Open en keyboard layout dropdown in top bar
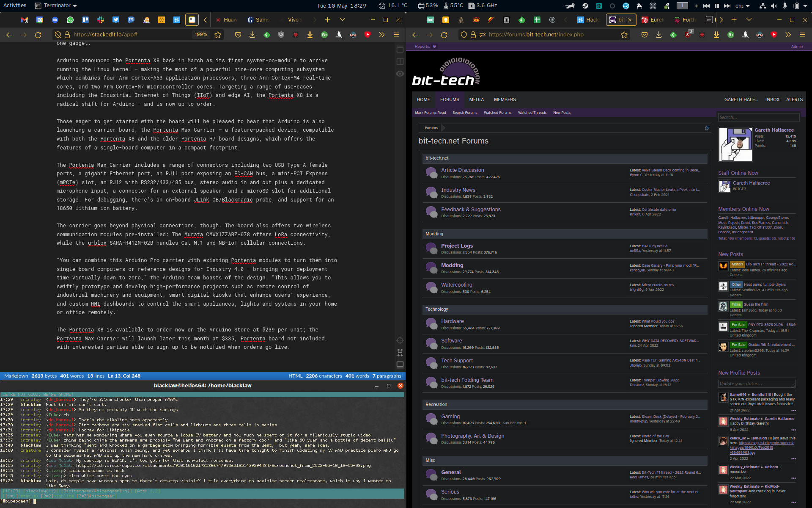The image size is (812, 508). pyautogui.click(x=742, y=6)
